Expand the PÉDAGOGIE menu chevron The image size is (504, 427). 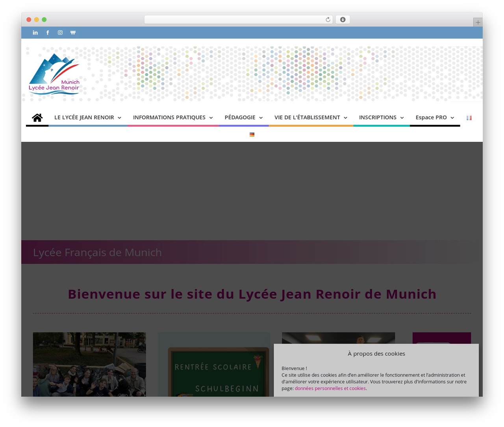pos(261,118)
